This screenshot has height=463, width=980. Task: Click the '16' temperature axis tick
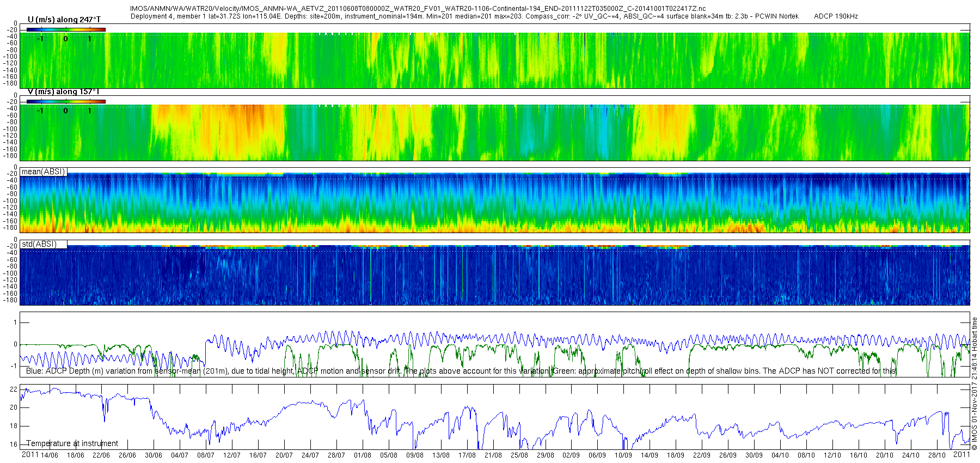click(14, 444)
